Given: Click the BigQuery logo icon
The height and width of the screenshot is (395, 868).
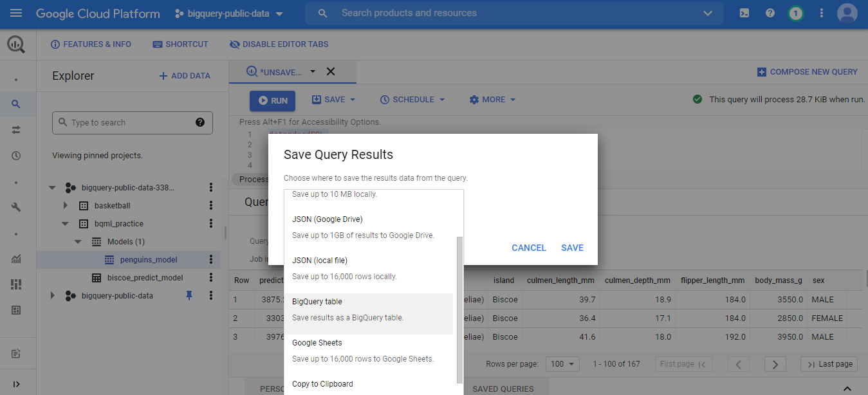Looking at the screenshot, I should 16,44.
